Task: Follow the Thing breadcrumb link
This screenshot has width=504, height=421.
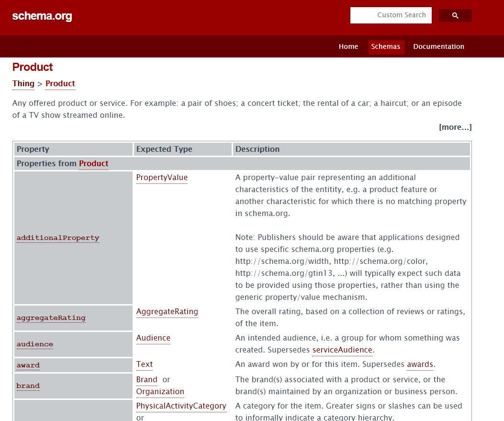Action: click(23, 84)
